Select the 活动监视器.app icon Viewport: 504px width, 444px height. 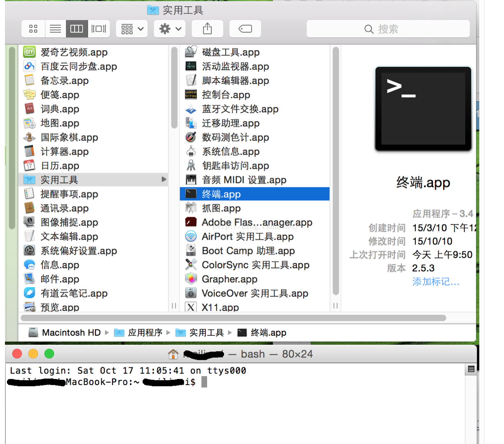pos(191,66)
